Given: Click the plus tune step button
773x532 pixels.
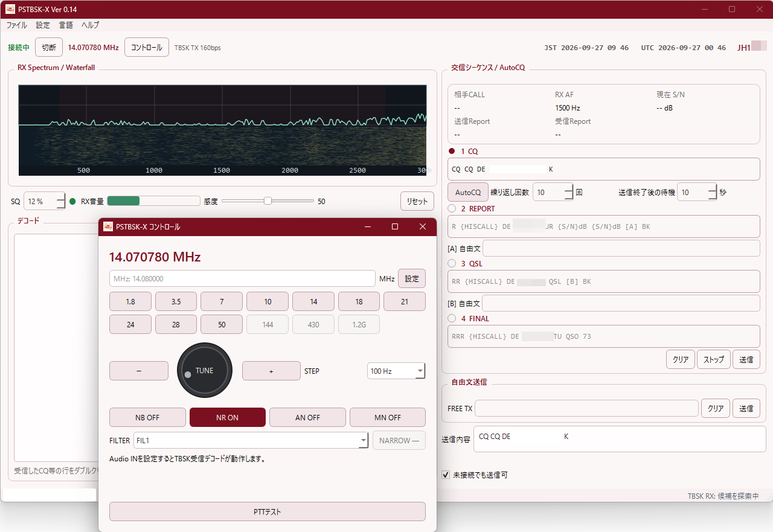Looking at the screenshot, I should pyautogui.click(x=271, y=371).
